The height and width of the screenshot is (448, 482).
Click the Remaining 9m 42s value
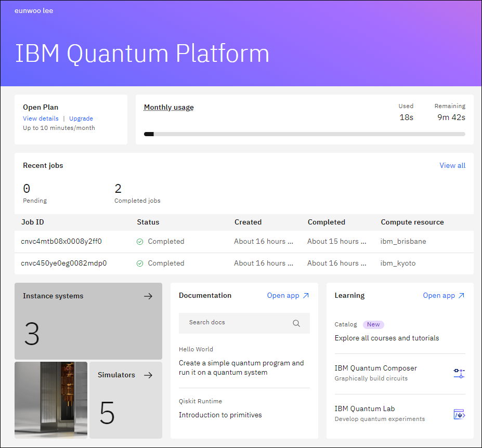[451, 117]
